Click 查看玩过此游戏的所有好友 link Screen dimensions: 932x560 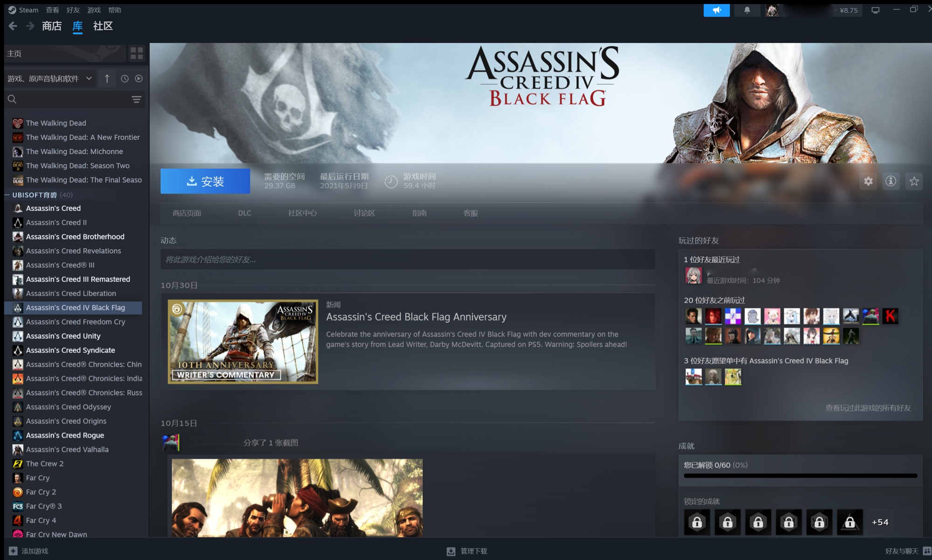coord(868,408)
